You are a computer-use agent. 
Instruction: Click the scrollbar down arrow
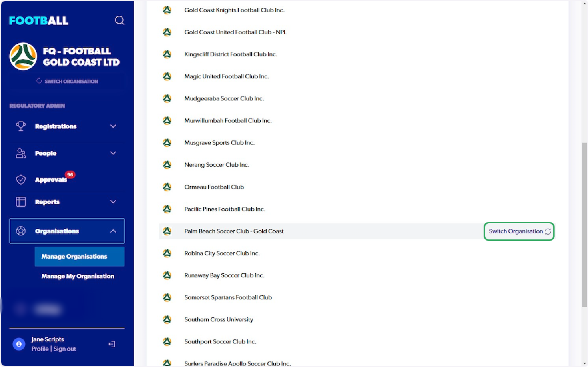coord(584,363)
